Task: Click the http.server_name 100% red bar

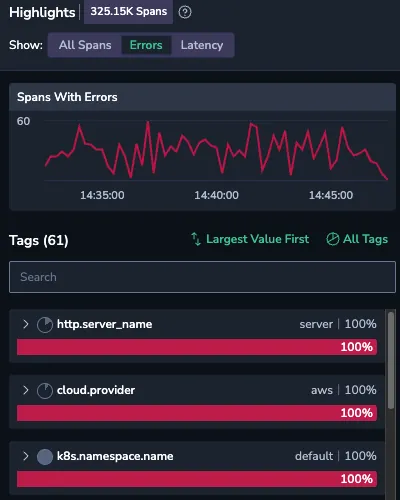Action: point(197,347)
